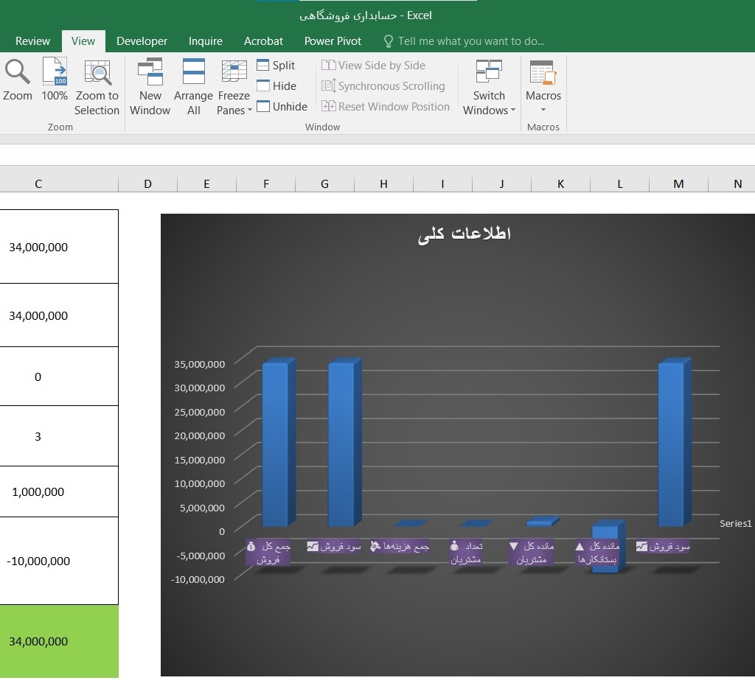Click the Series1 legend entry
Image resolution: width=755 pixels, height=700 pixels.
coord(735,523)
